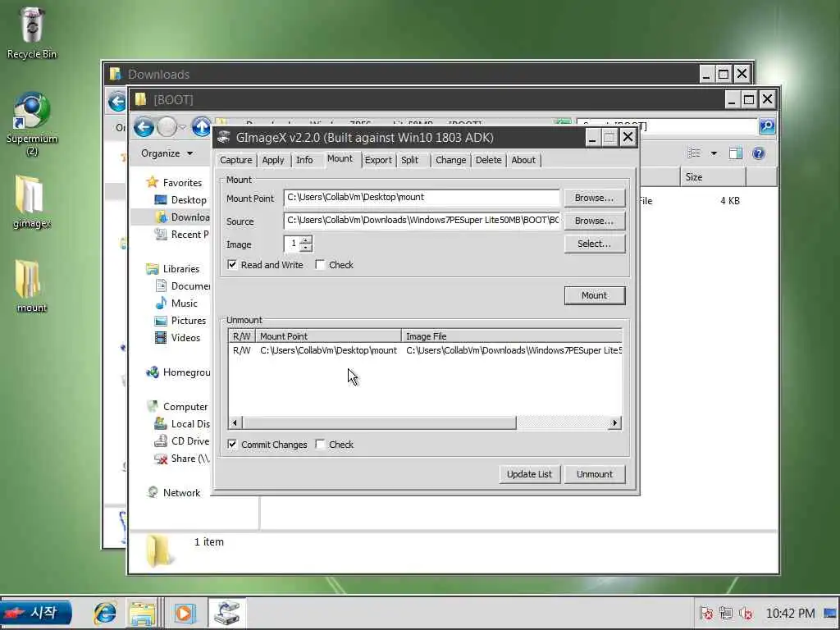Click the search icon in [BOOT] window
This screenshot has width=840, height=630.
tap(767, 126)
